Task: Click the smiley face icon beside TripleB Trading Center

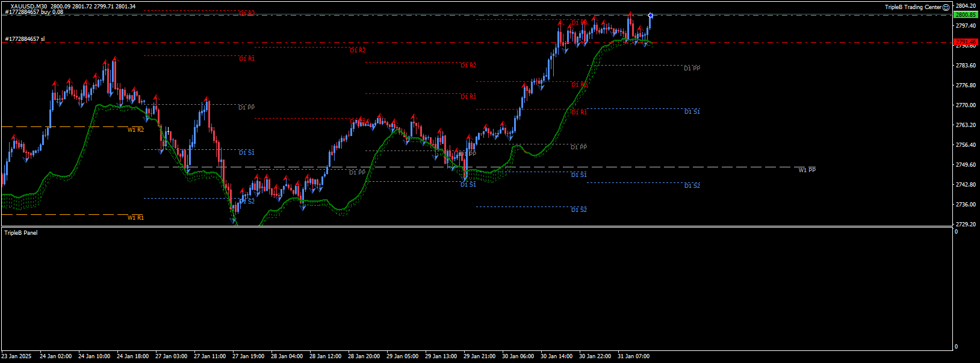Action: 946,7
